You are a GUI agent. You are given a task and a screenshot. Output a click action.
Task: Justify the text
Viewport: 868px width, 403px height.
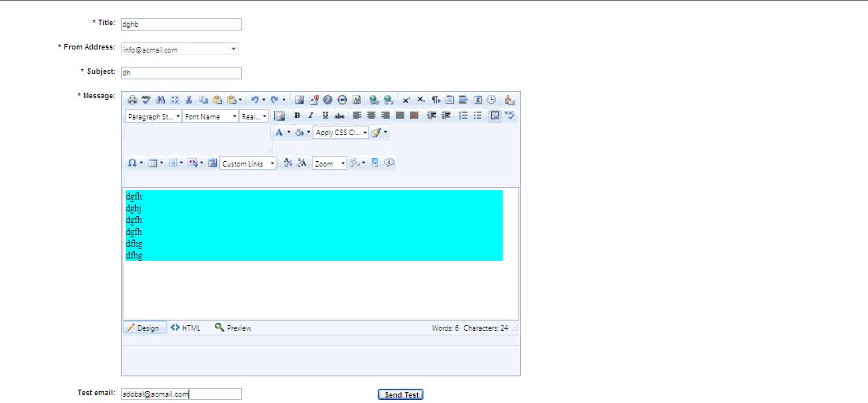click(x=401, y=115)
